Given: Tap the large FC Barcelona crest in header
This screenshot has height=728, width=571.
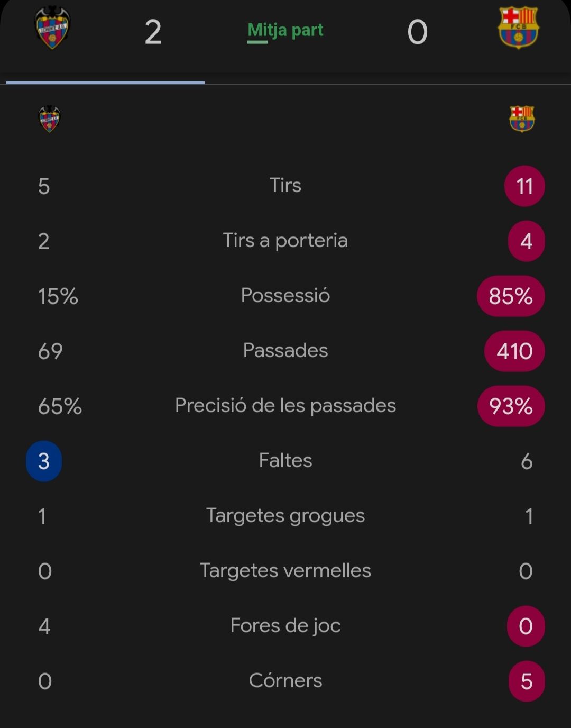Looking at the screenshot, I should tap(518, 28).
